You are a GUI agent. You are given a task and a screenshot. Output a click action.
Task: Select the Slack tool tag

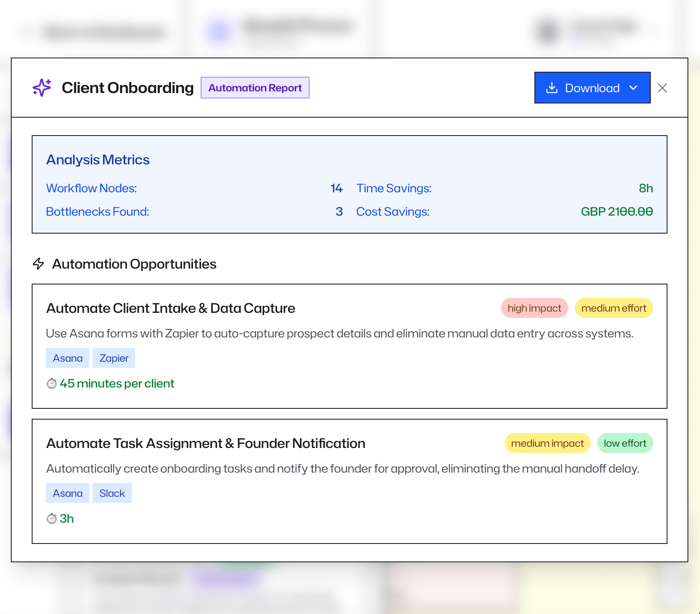112,493
